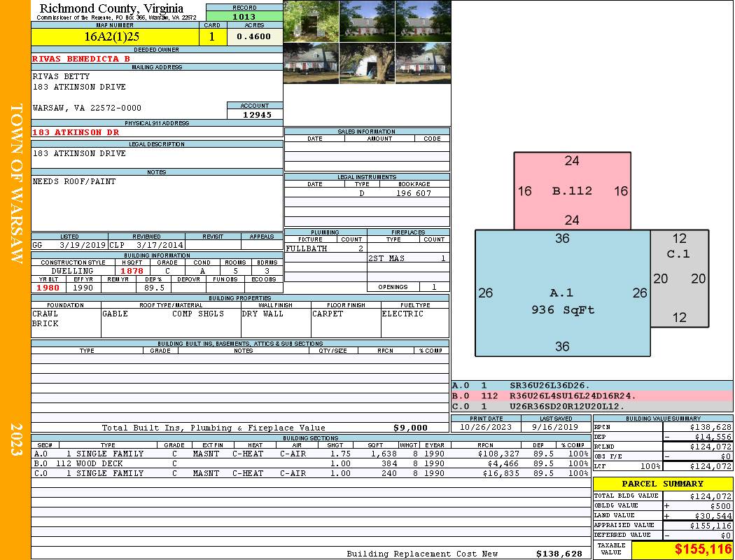Click the RPCN value $108,327
Screen dimensions: 735x560
click(499, 454)
